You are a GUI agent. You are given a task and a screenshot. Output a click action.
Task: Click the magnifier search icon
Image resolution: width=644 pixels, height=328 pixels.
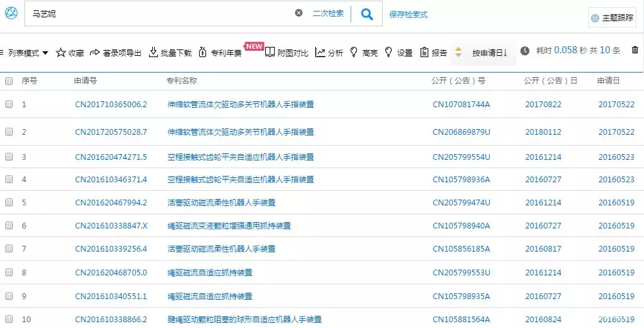tap(367, 14)
